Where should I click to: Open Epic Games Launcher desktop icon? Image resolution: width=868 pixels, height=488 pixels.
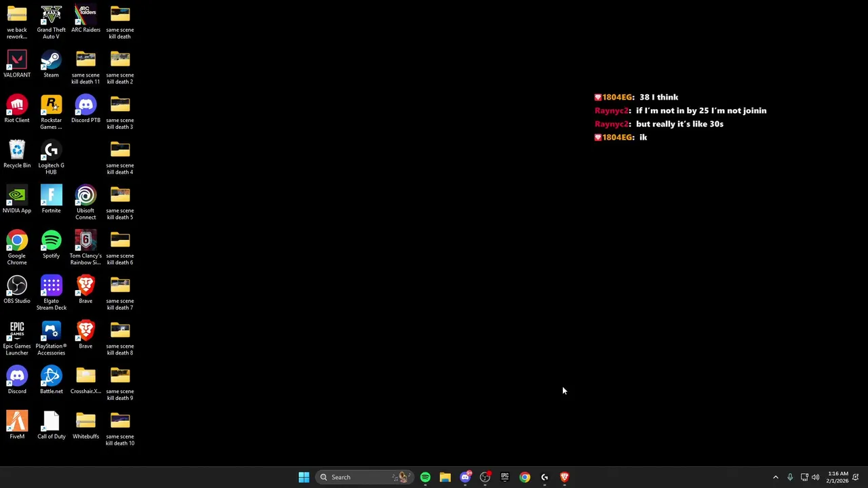point(17,338)
